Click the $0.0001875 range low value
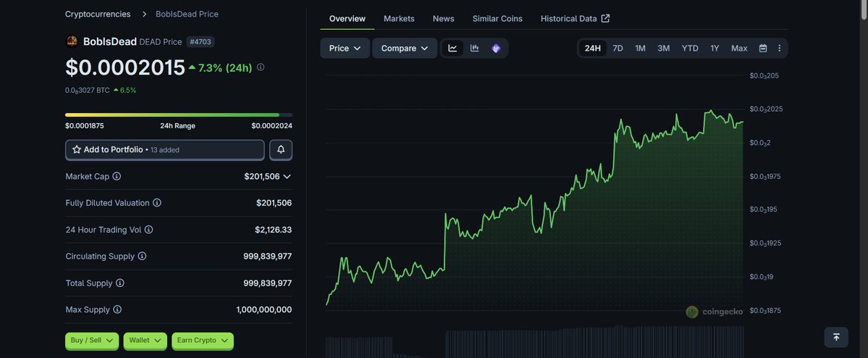This screenshot has height=358, width=868. [x=85, y=126]
